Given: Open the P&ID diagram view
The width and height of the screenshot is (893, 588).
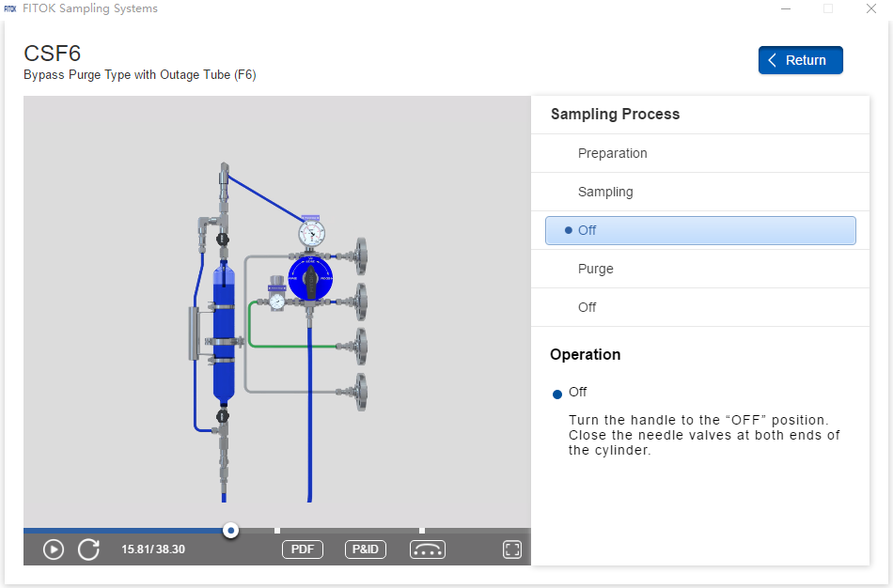Looking at the screenshot, I should 366,549.
